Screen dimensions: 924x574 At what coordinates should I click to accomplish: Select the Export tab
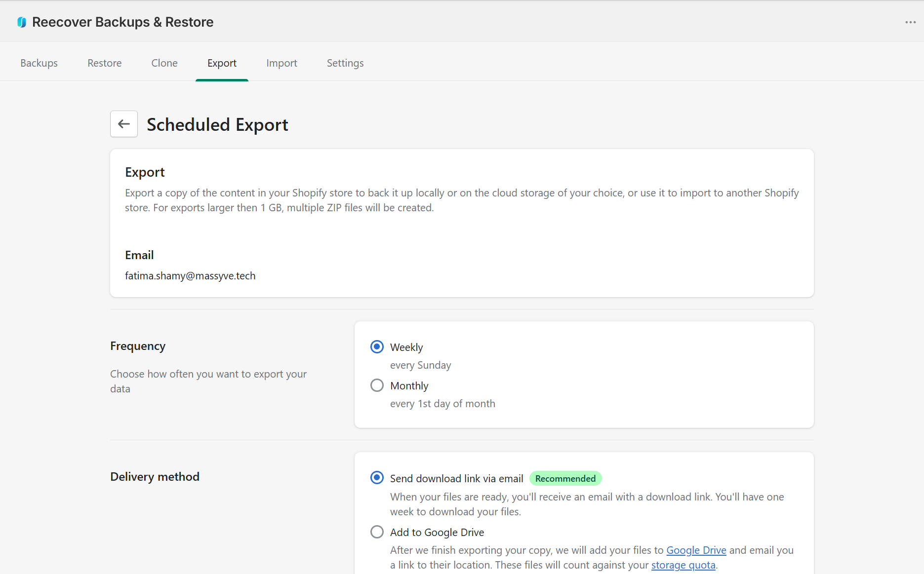222,63
